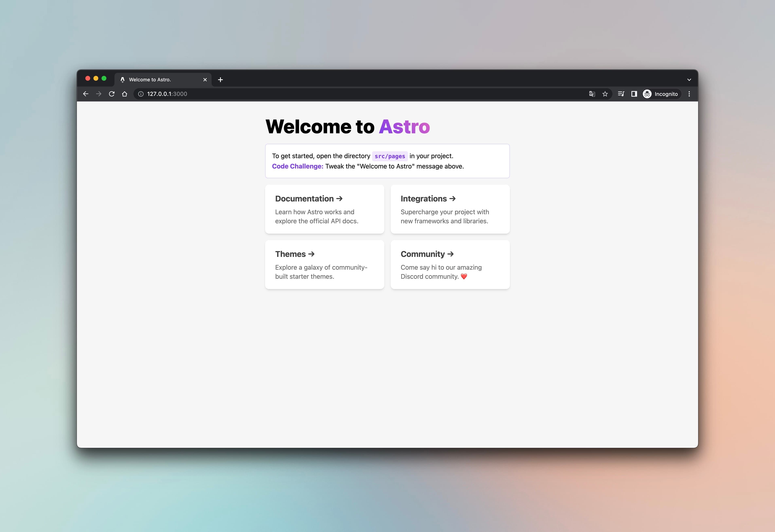This screenshot has width=775, height=532.
Task: Click the Astro favicon on the tab
Action: click(x=122, y=80)
